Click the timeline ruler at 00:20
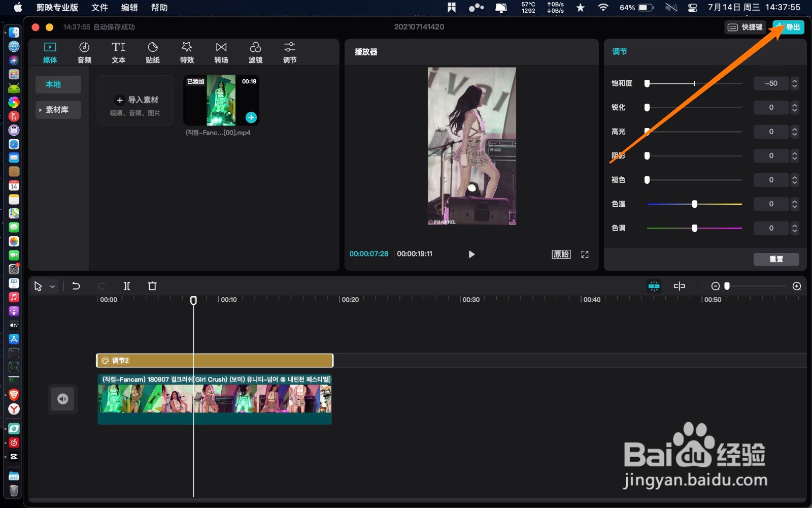Screen dimensions: 812x508 coord(350,300)
